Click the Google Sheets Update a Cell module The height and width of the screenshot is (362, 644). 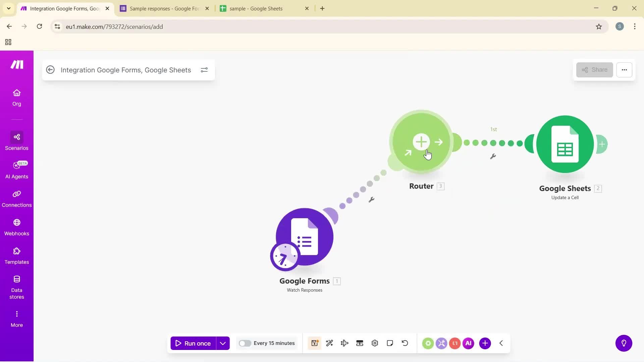click(565, 144)
